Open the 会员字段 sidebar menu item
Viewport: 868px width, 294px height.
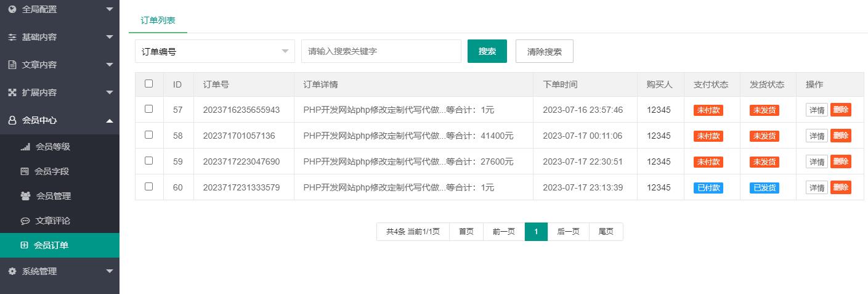pyautogui.click(x=51, y=171)
